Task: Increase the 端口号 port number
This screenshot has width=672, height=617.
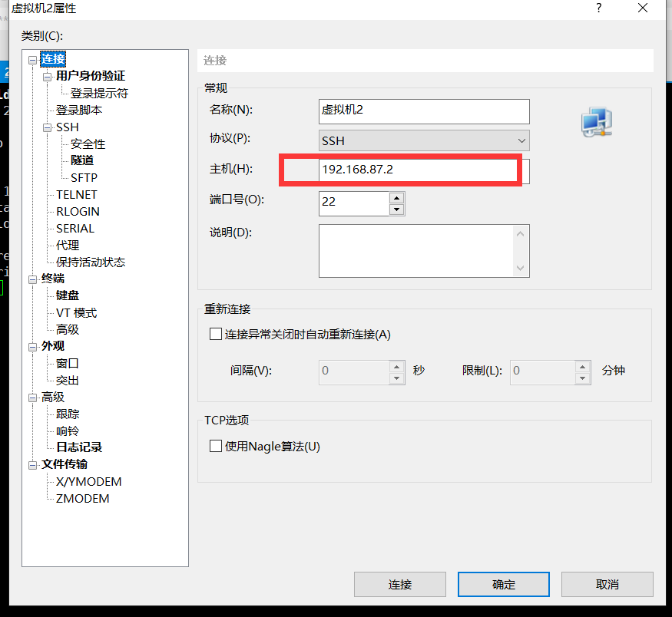Action: coord(397,198)
